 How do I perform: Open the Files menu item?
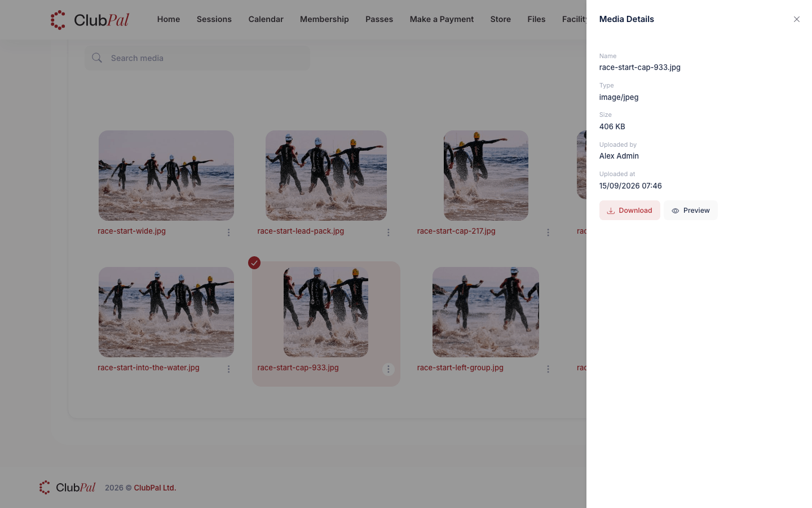pyautogui.click(x=536, y=19)
